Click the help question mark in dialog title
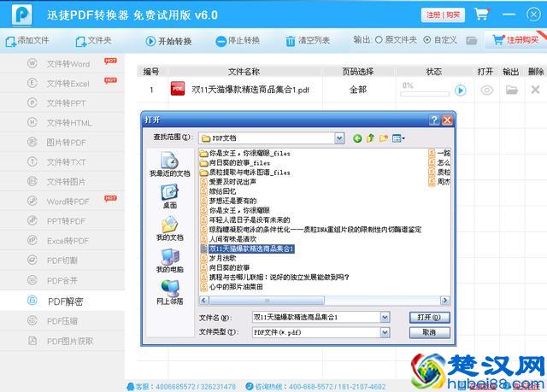Viewport: 547px width, 392px height. click(x=434, y=120)
